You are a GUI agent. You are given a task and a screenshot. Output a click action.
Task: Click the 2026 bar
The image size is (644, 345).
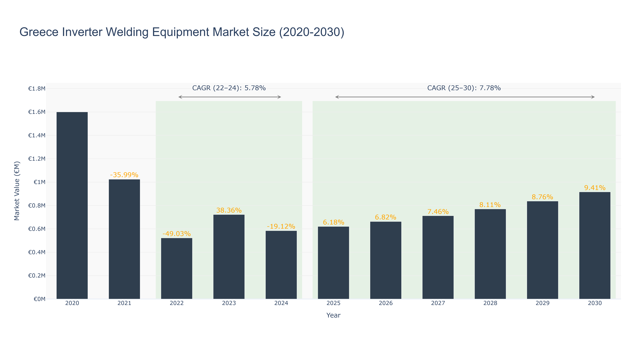click(x=385, y=260)
